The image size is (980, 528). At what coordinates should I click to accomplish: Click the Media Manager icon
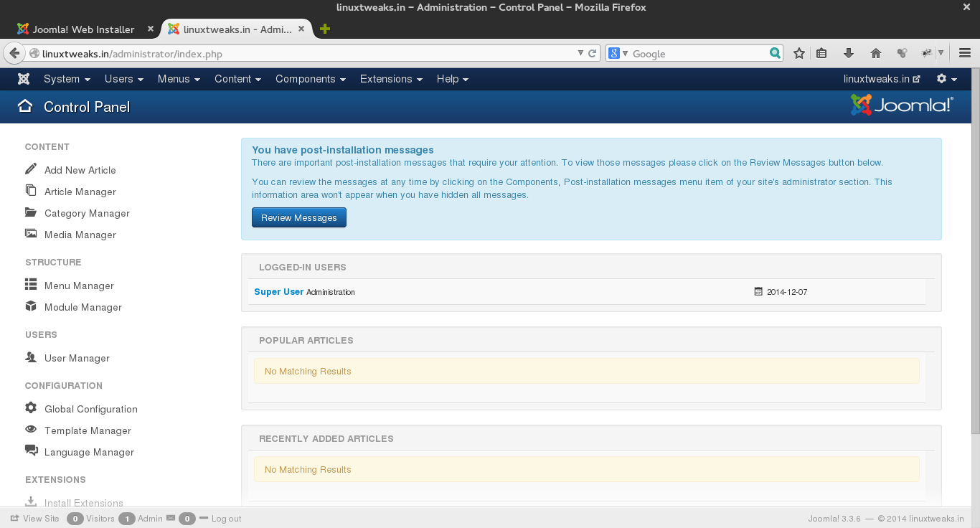point(30,234)
